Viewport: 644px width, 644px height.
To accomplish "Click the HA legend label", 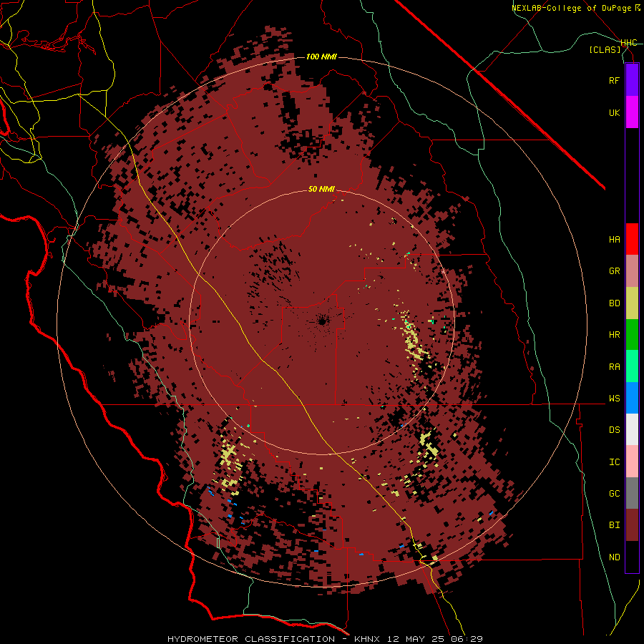I will [615, 240].
